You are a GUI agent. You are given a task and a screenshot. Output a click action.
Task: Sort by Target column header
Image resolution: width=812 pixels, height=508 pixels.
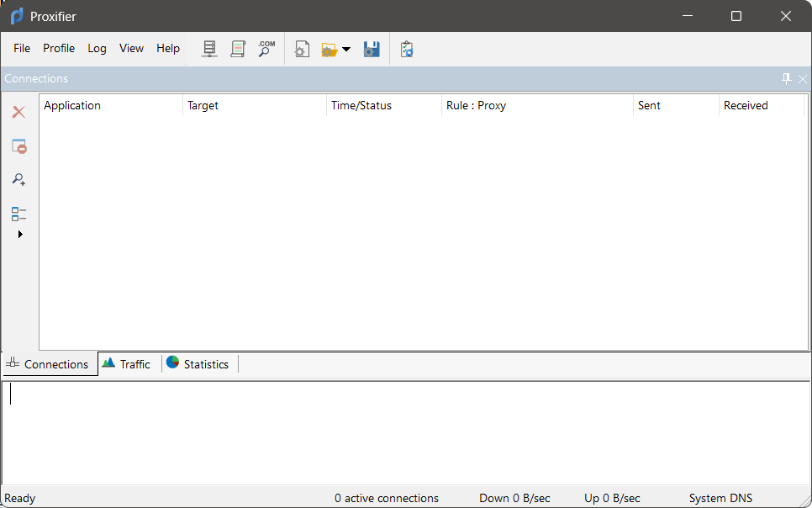[x=254, y=105]
